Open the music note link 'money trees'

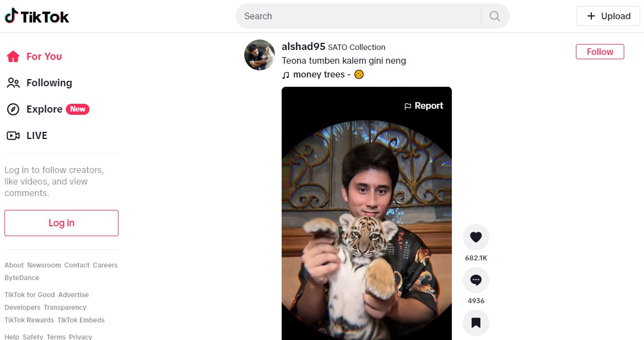point(323,74)
